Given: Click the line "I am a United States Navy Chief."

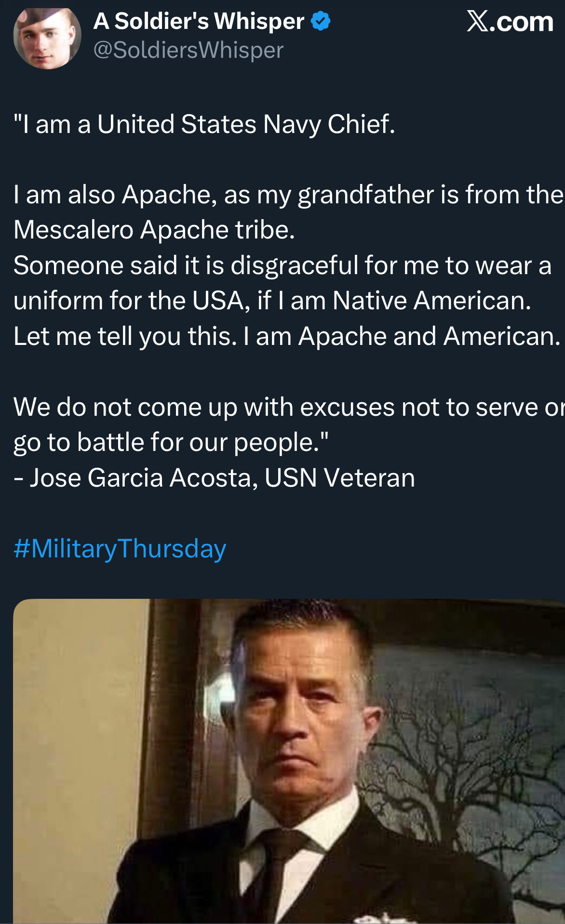Looking at the screenshot, I should [x=204, y=124].
